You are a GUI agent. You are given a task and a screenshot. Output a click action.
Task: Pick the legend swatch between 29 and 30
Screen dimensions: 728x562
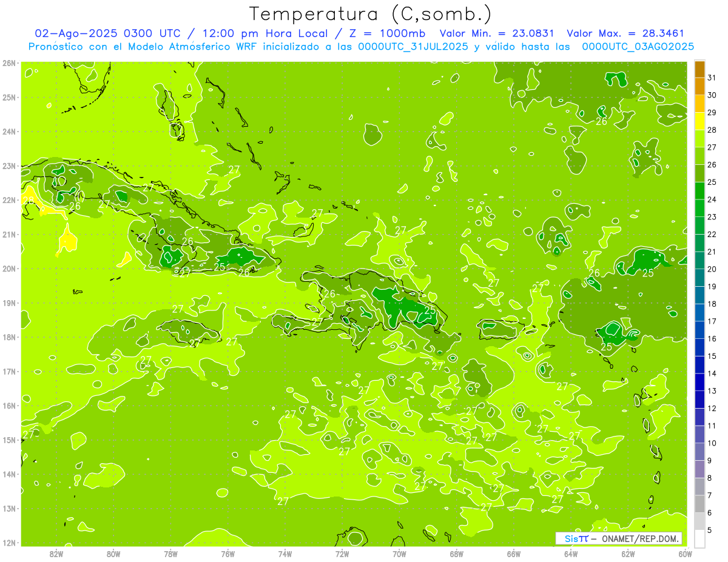699,104
